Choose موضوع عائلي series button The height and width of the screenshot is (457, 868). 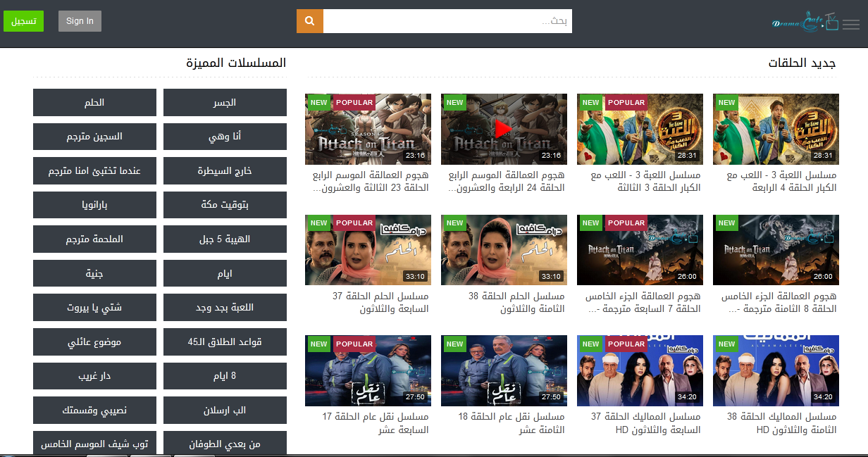[94, 342]
